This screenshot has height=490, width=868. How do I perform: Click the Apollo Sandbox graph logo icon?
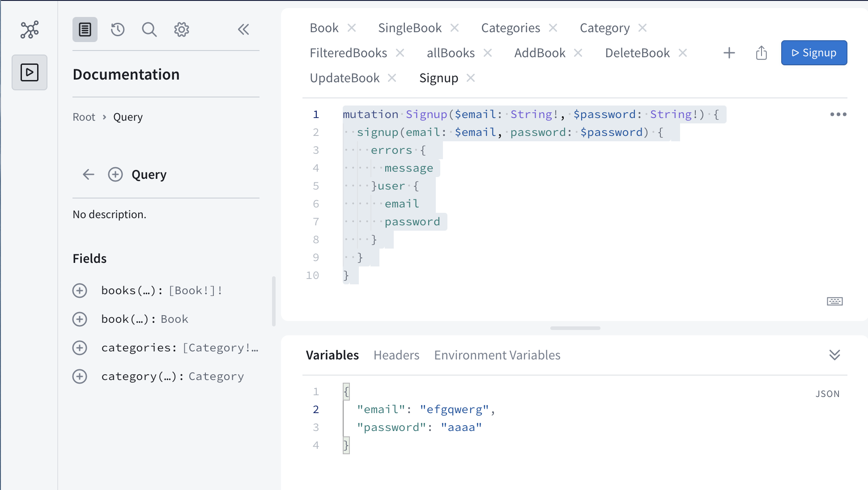coord(30,30)
